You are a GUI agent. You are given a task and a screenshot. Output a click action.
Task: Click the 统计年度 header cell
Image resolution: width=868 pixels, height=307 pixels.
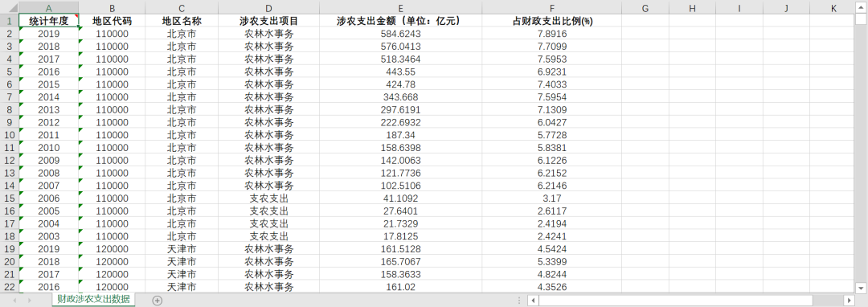[x=49, y=21]
